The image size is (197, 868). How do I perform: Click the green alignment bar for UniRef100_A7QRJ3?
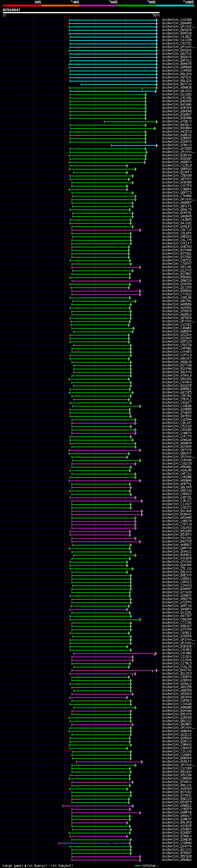point(131,122)
